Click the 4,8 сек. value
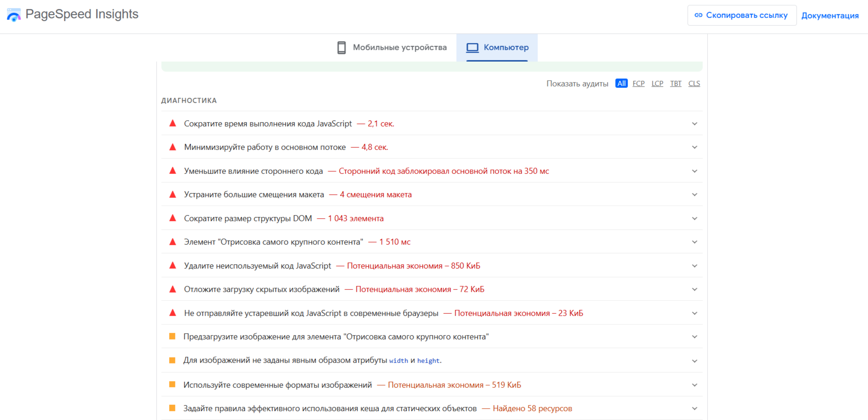Screen dimensions: 868x420 click(x=374, y=147)
